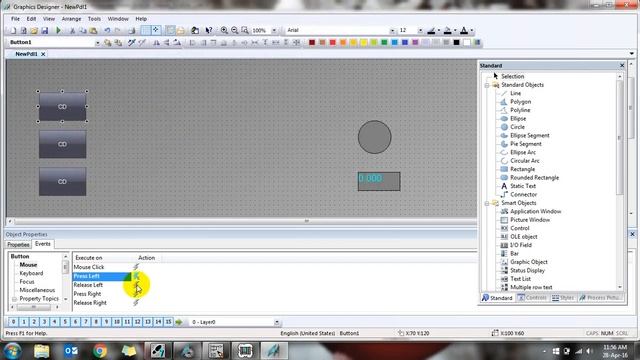Image resolution: width=640 pixels, height=360 pixels.
Task: Select the Circle object tool
Action: (x=517, y=127)
